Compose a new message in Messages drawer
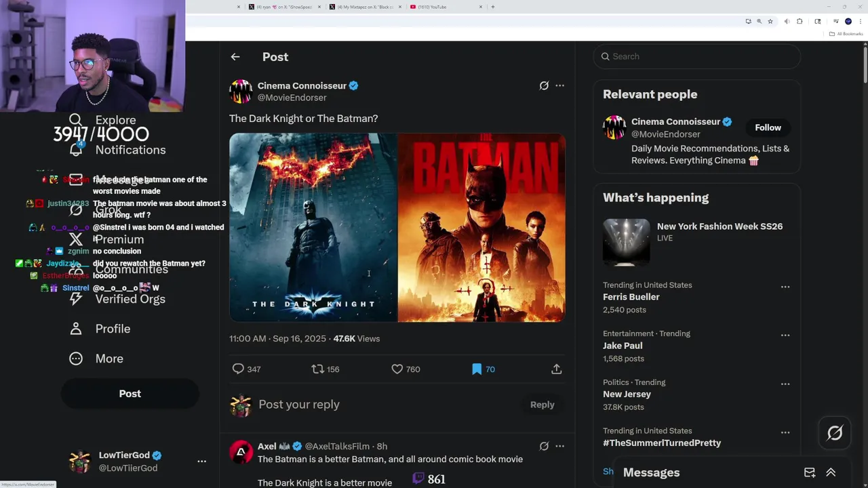 (810, 472)
